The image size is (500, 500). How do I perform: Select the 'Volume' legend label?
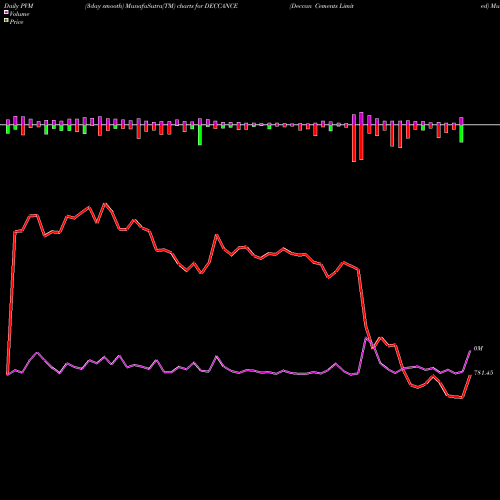19,14
